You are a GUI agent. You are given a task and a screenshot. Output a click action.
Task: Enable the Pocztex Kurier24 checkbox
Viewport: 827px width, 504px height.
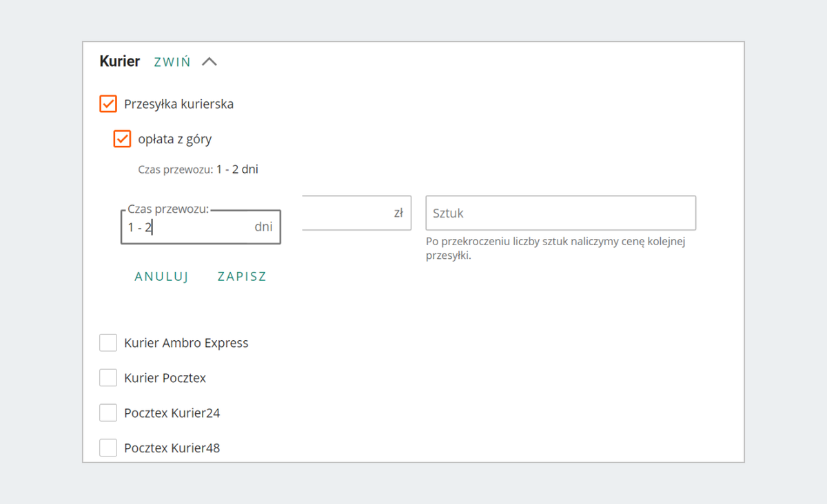coord(108,413)
